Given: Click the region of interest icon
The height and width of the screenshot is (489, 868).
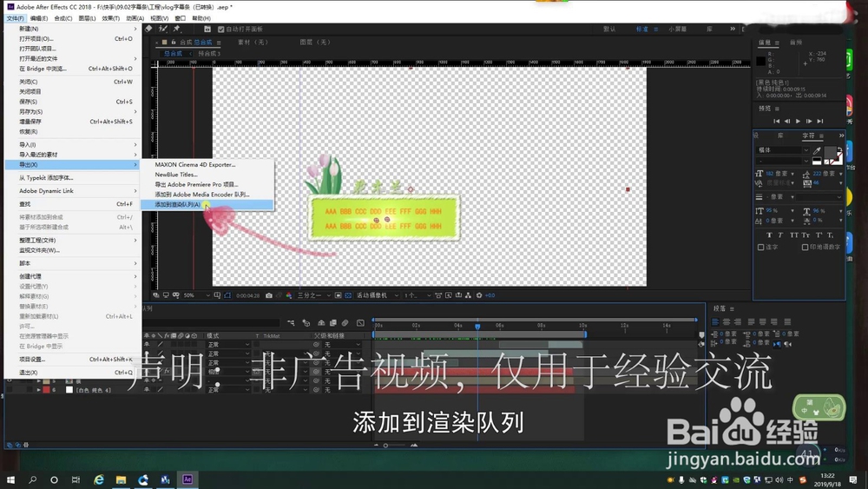Looking at the screenshot, I should point(339,295).
